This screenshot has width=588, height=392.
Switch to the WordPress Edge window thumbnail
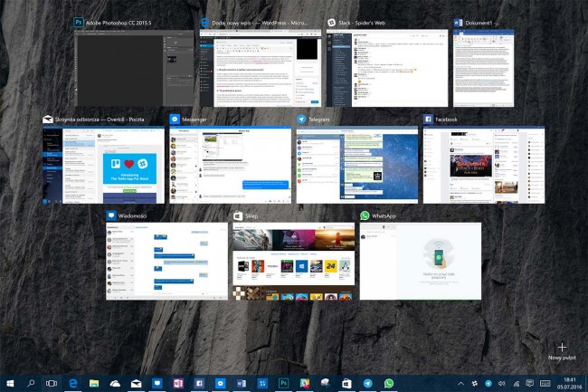[261, 69]
